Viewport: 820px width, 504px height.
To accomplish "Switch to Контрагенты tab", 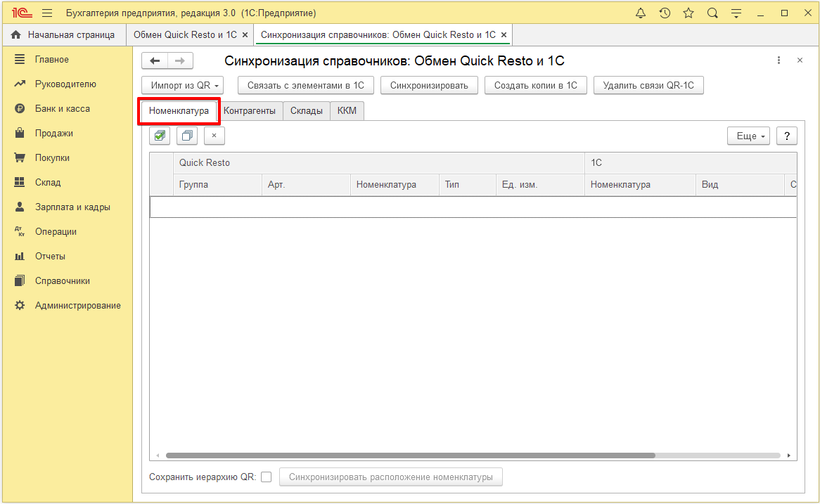I will [250, 111].
